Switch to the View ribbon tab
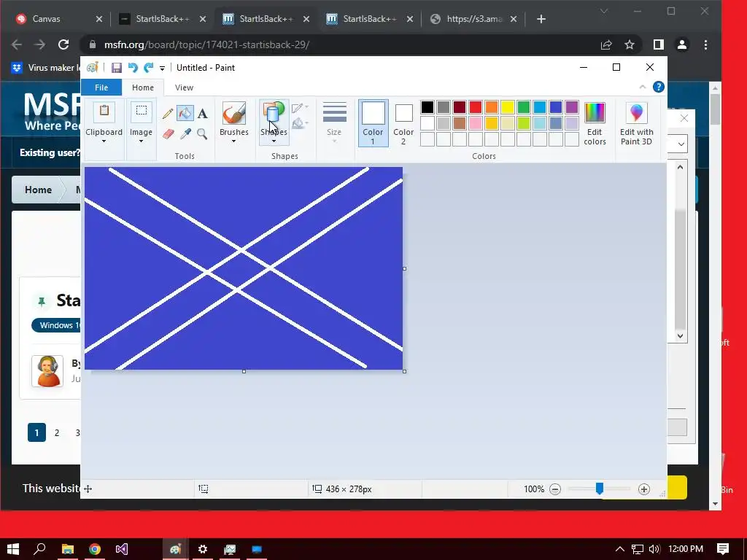This screenshot has width=747, height=560. pos(184,87)
